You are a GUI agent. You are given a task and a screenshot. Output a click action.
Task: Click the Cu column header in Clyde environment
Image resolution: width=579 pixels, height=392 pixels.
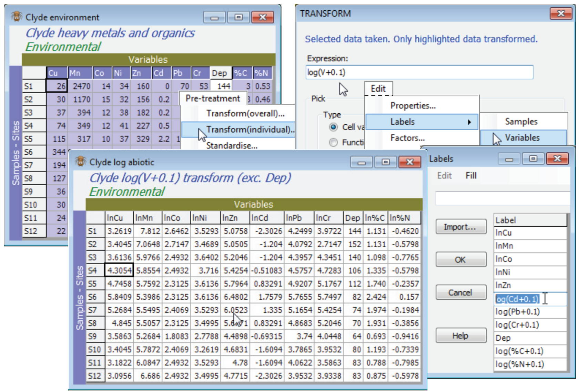(57, 73)
